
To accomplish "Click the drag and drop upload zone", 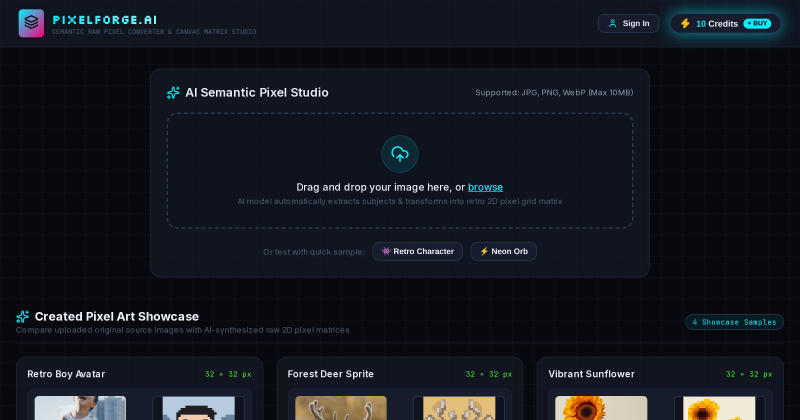I will tap(400, 170).
